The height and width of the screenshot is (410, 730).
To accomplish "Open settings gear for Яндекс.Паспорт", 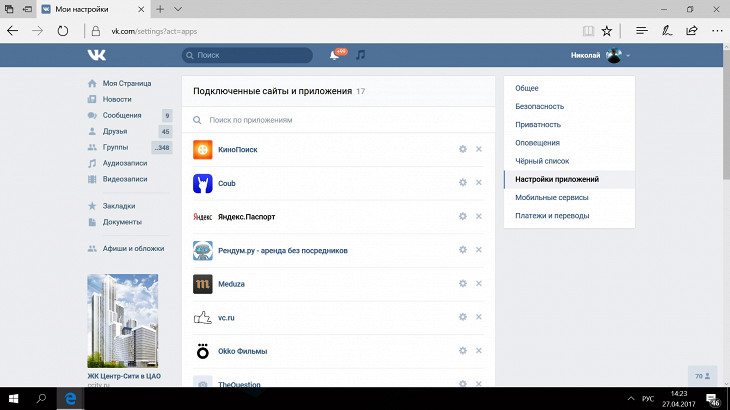I will (462, 216).
